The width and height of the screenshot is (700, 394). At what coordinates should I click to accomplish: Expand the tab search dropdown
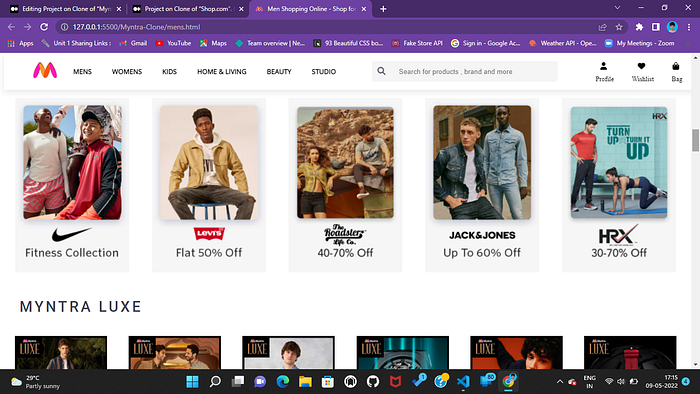click(617, 8)
